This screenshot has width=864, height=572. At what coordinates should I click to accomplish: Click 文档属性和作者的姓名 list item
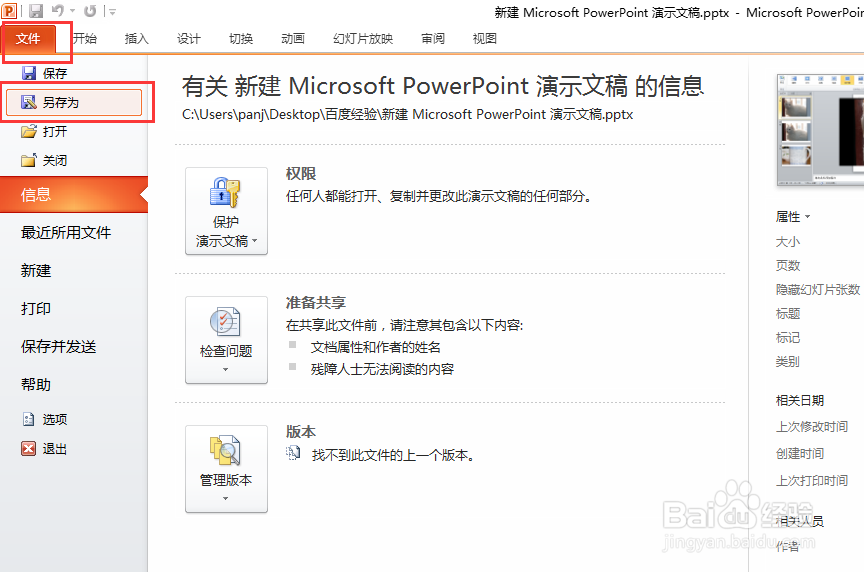click(376, 347)
